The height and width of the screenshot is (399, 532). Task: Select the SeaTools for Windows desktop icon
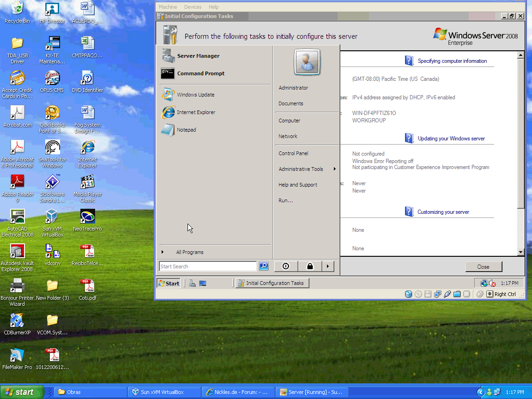click(x=52, y=154)
